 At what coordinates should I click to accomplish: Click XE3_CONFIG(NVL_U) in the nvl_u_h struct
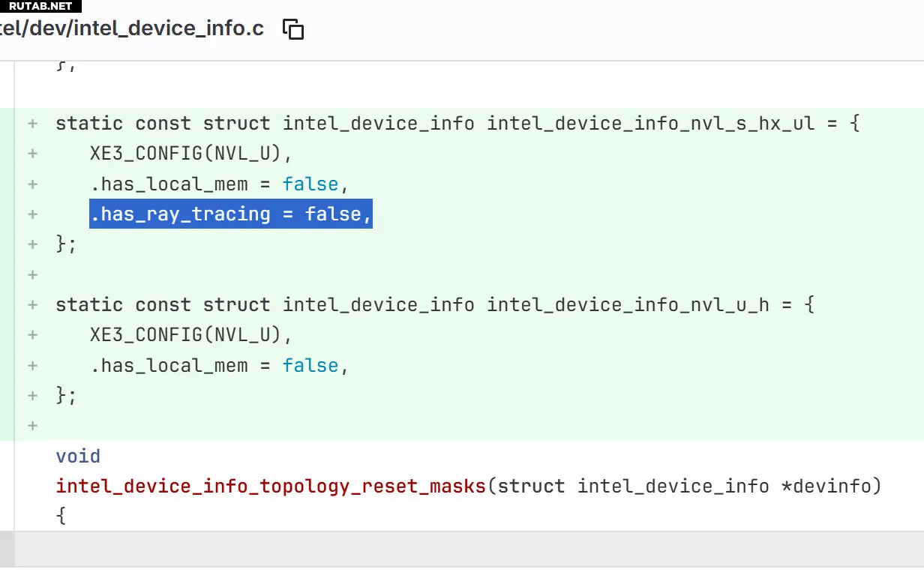pos(190,335)
